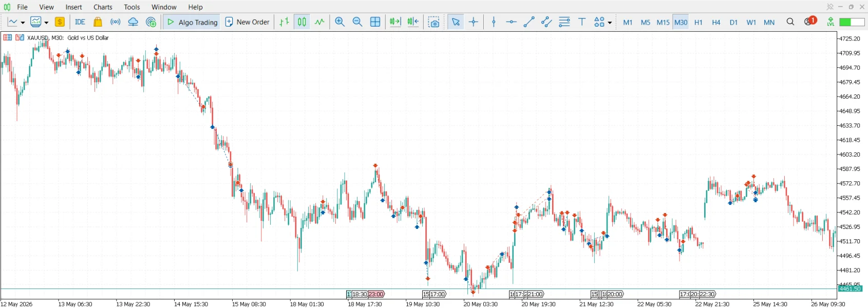Open the File menu
The width and height of the screenshot is (868, 308).
(x=23, y=7)
